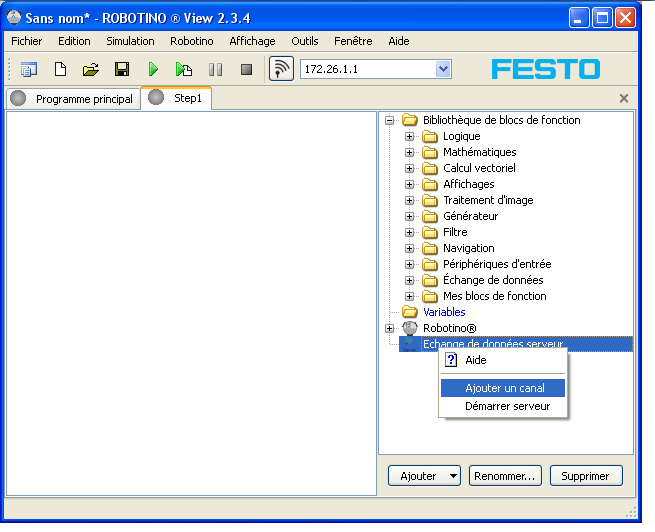
Task: Select Variables tree item text
Action: (x=444, y=312)
